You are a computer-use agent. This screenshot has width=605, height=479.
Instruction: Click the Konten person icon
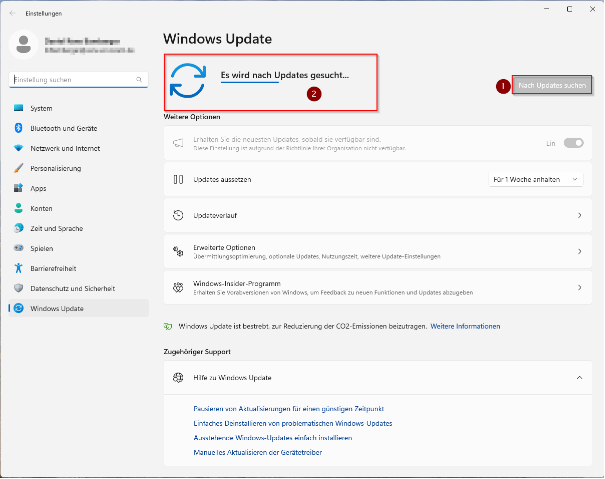coord(19,208)
